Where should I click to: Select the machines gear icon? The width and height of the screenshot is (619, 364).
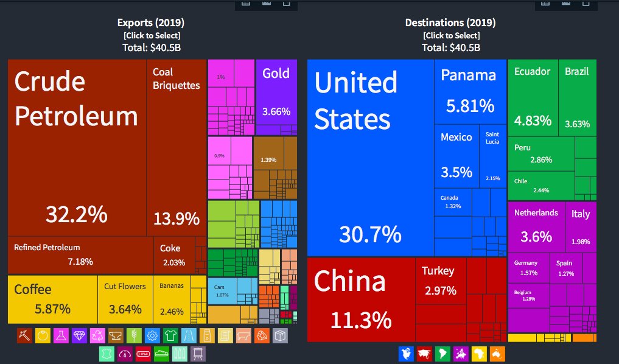[152, 335]
